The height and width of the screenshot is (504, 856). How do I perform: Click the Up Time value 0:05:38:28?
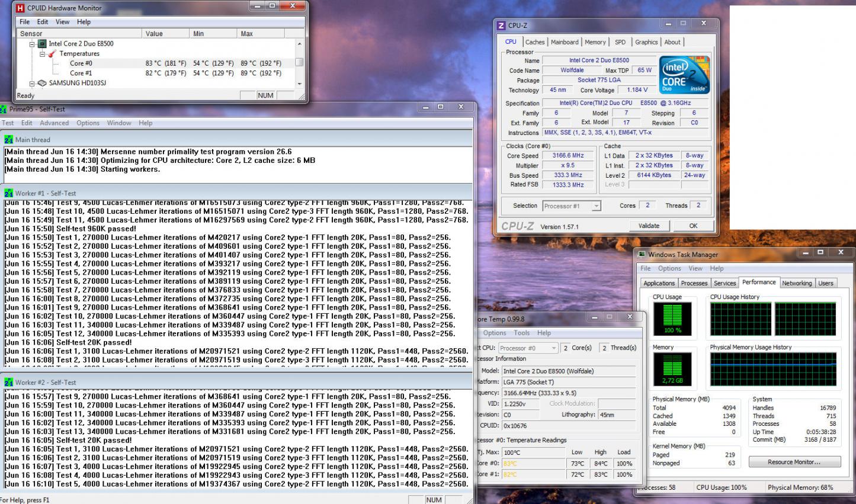tap(820, 432)
